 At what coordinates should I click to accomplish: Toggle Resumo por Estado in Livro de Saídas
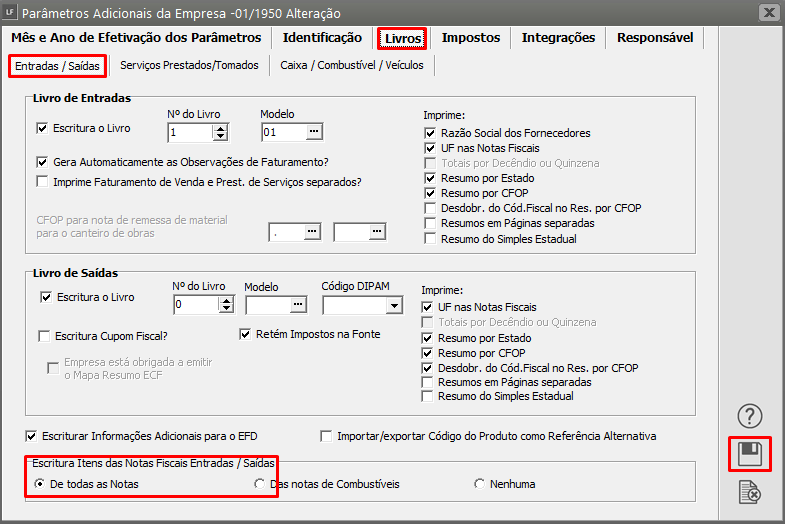427,338
